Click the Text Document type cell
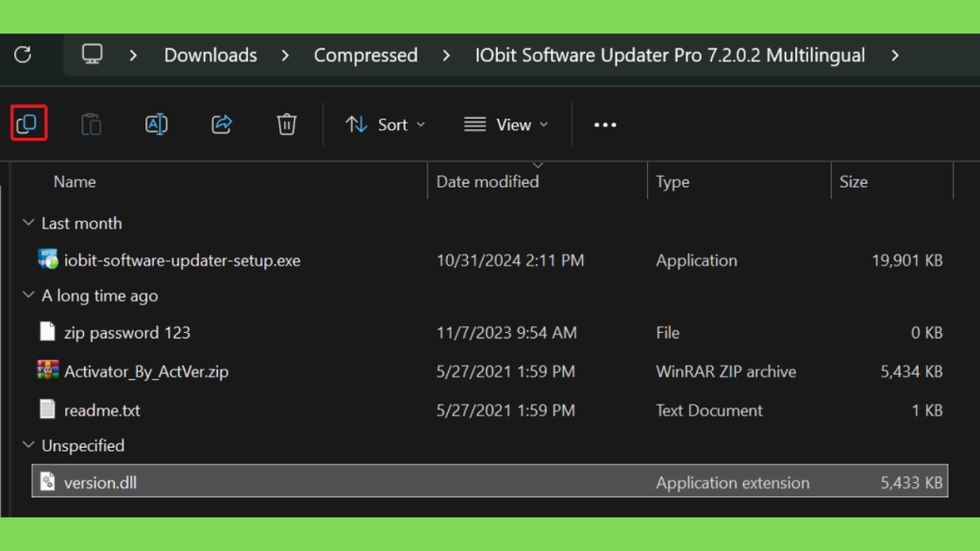 [x=709, y=410]
